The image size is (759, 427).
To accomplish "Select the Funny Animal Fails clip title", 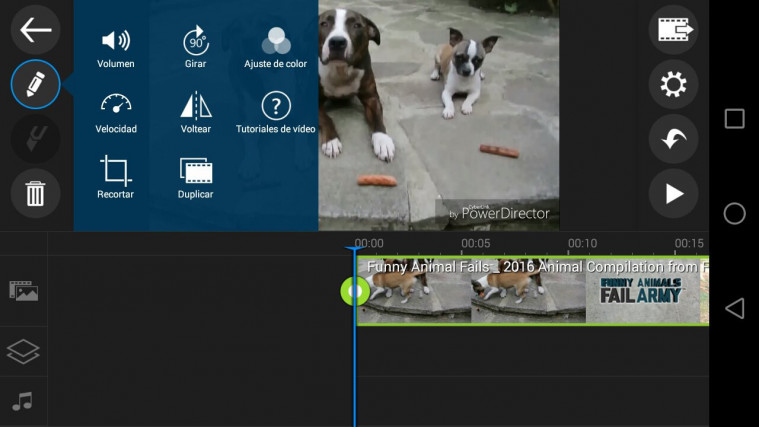I will (536, 267).
